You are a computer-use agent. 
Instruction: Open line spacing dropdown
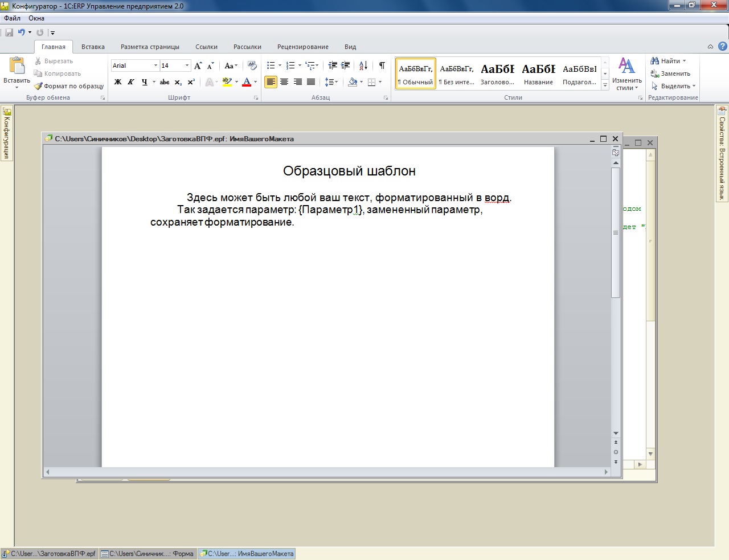(x=331, y=82)
